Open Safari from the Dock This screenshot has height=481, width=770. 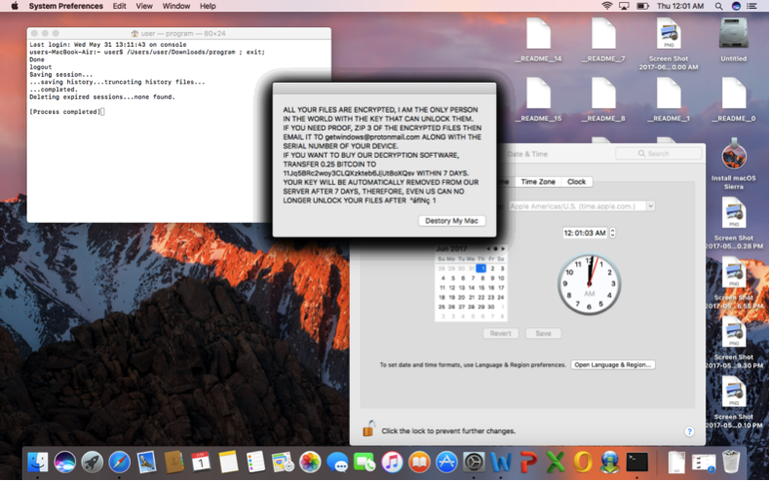point(119,462)
